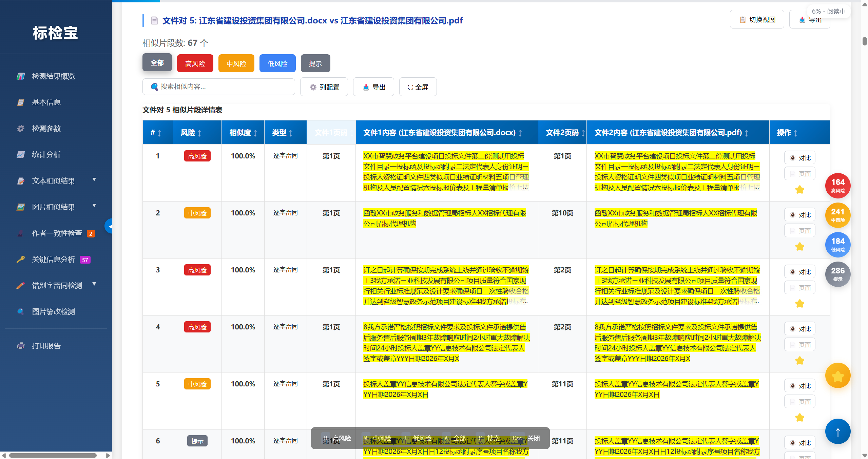The width and height of the screenshot is (868, 459).
Task: Click the floating 286 提示 bubble
Action: (838, 274)
